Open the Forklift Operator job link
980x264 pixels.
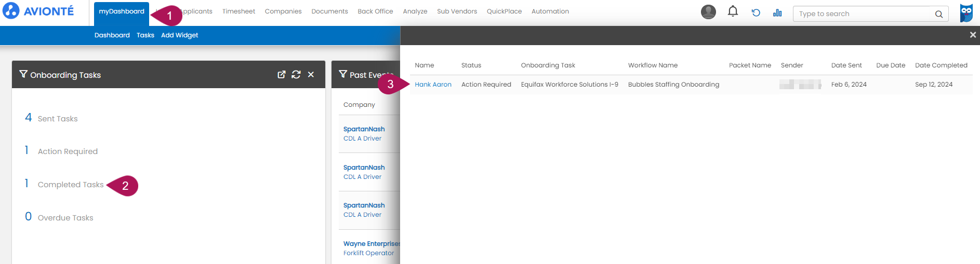pyautogui.click(x=368, y=253)
